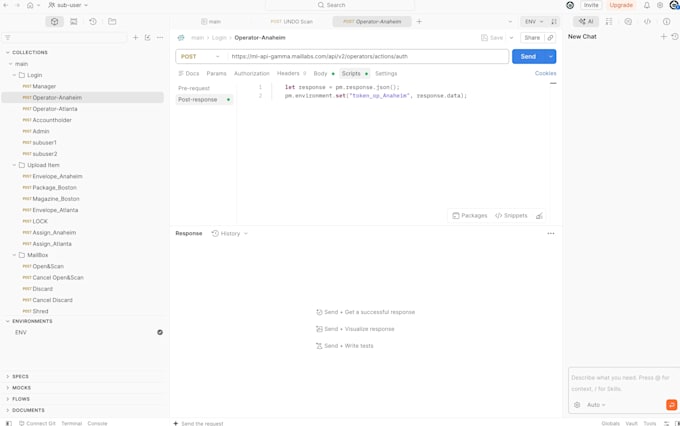680x426 pixels.
Task: Click the active check mark on ENV
Action: pos(160,332)
